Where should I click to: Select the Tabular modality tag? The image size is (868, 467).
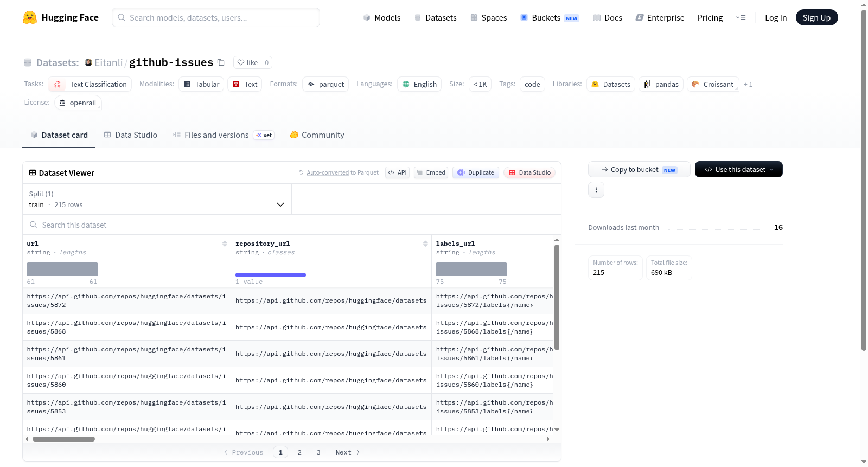pyautogui.click(x=201, y=84)
